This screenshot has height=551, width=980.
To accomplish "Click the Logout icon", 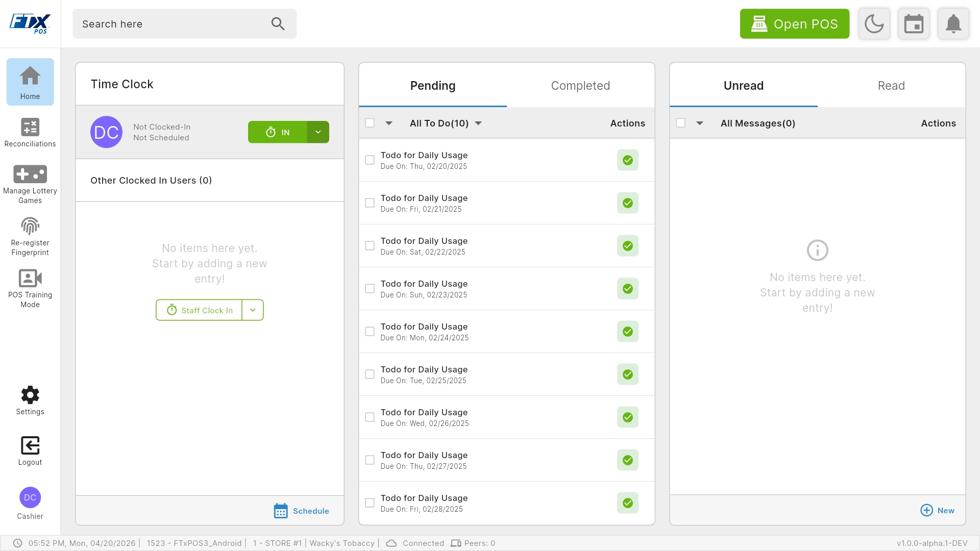I will click(30, 451).
